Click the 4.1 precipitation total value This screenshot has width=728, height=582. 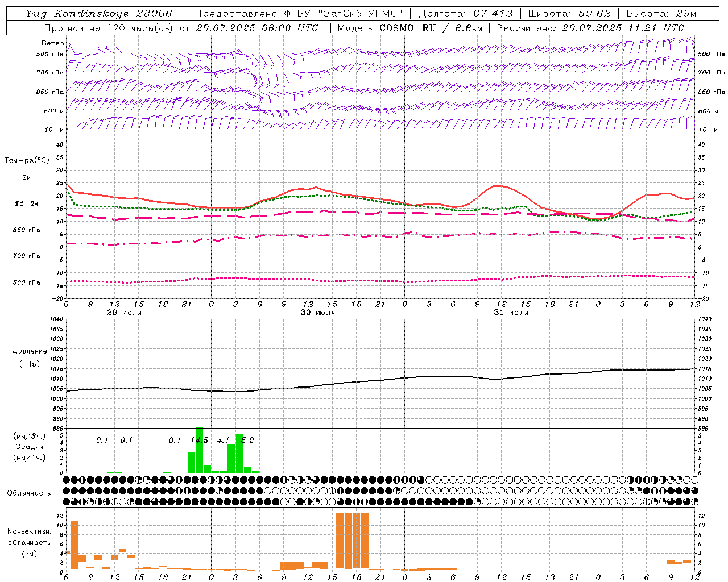pyautogui.click(x=223, y=440)
